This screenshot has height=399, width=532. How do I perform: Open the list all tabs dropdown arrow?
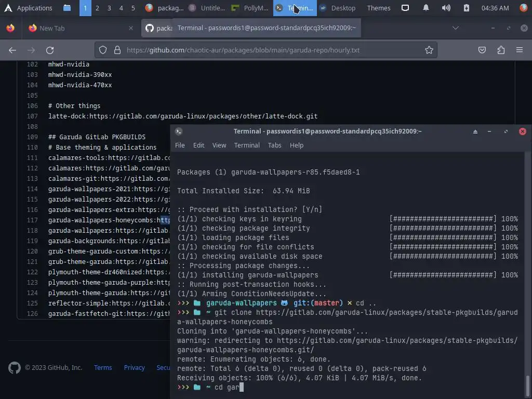pos(456,28)
